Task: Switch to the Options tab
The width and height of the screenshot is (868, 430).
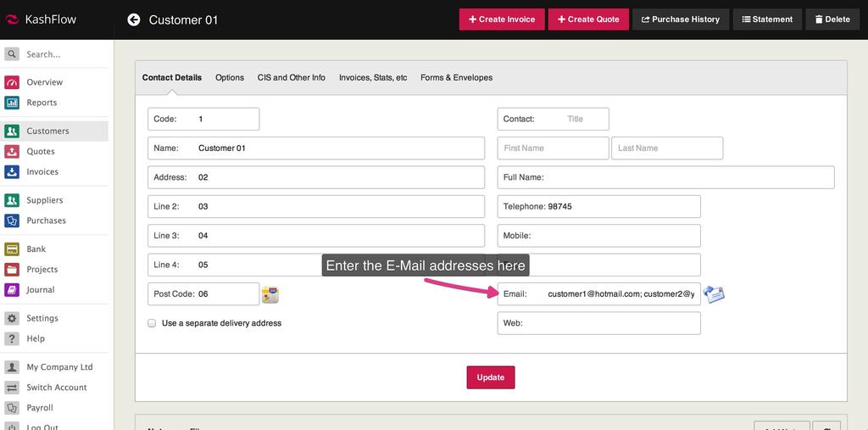Action: [x=230, y=77]
